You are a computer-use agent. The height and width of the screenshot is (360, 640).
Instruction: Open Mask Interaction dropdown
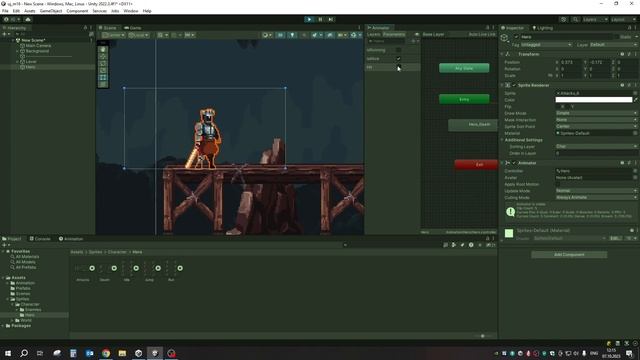pos(596,120)
